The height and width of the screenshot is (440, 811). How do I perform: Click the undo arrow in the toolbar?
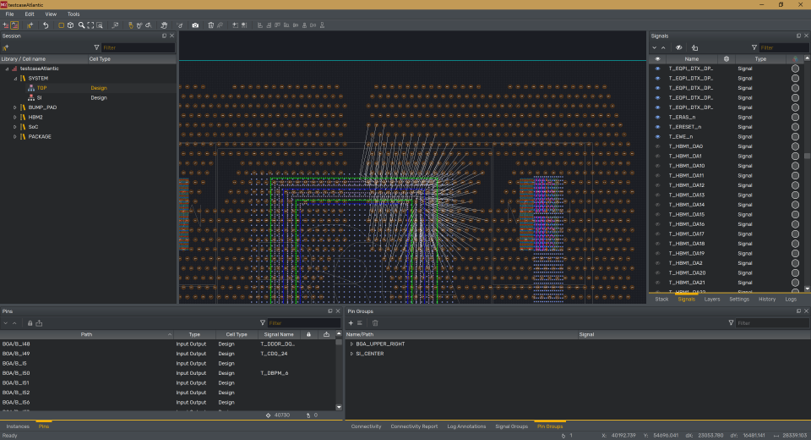pyautogui.click(x=45, y=25)
